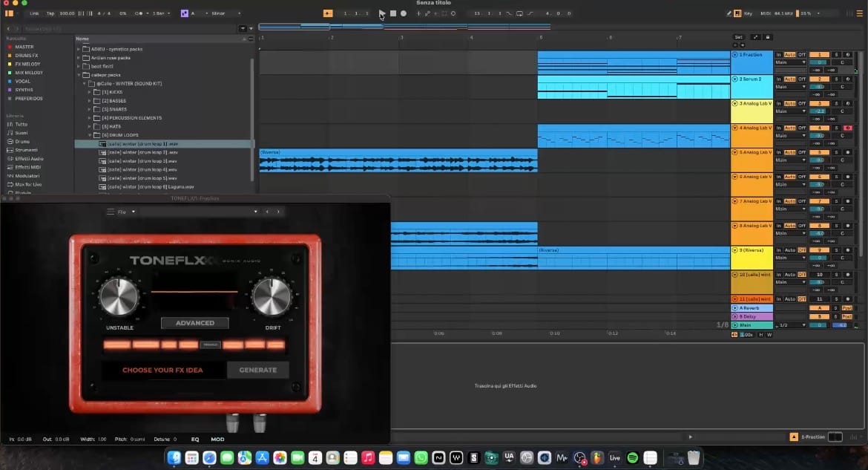868x470 pixels.
Task: Expand the Ardian rose packs folder
Action: click(x=79, y=58)
